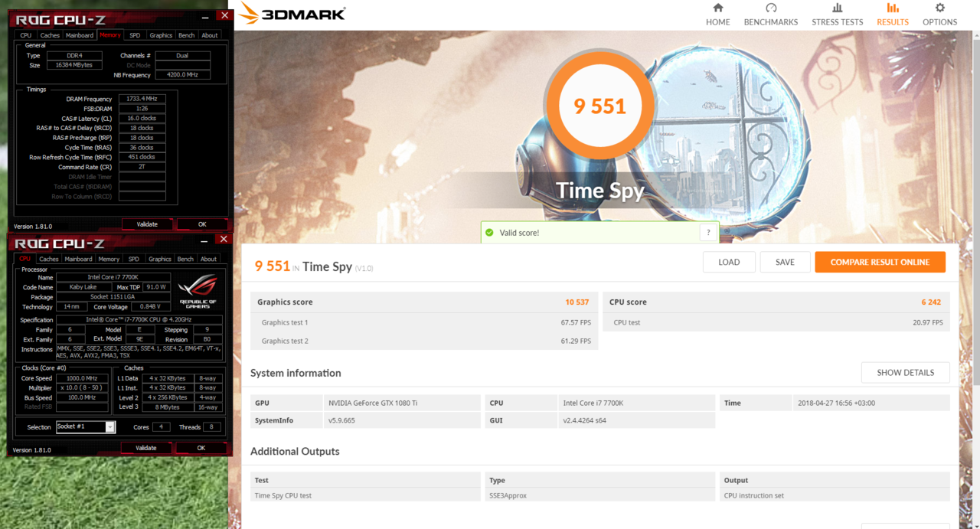Viewport: 980px width, 529px height.
Task: Click the SAVE button in 3DMark
Action: 785,262
